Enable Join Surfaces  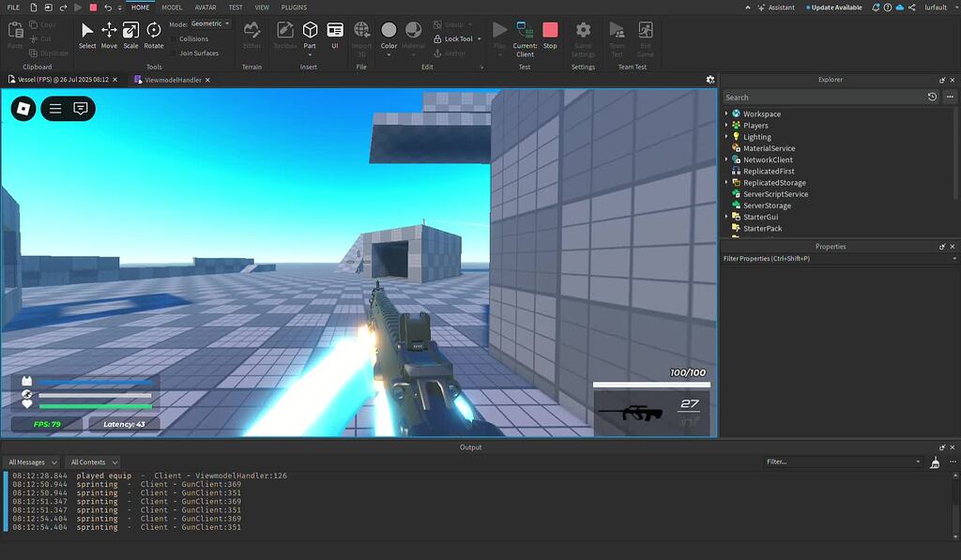(199, 53)
